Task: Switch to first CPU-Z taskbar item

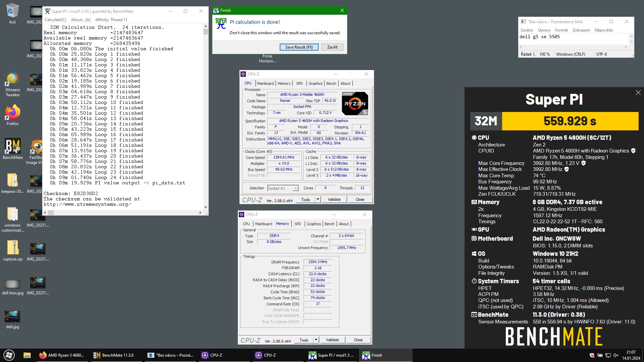Action: click(224, 355)
